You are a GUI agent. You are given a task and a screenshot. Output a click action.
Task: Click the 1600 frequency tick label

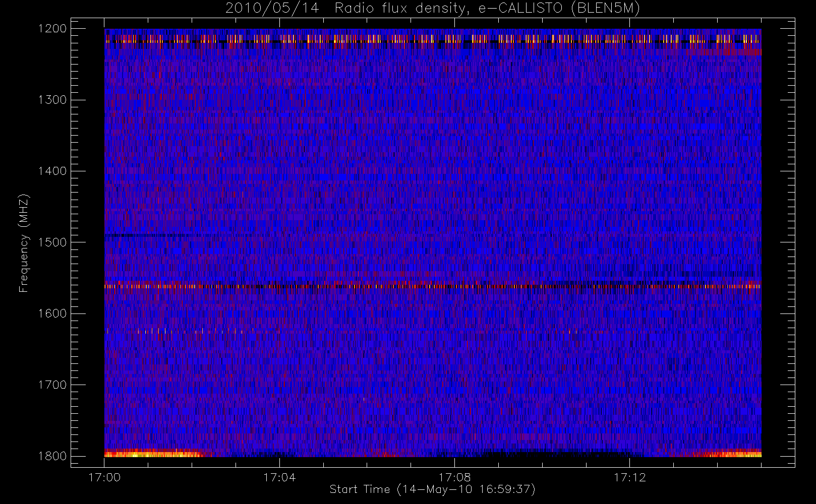(x=52, y=313)
